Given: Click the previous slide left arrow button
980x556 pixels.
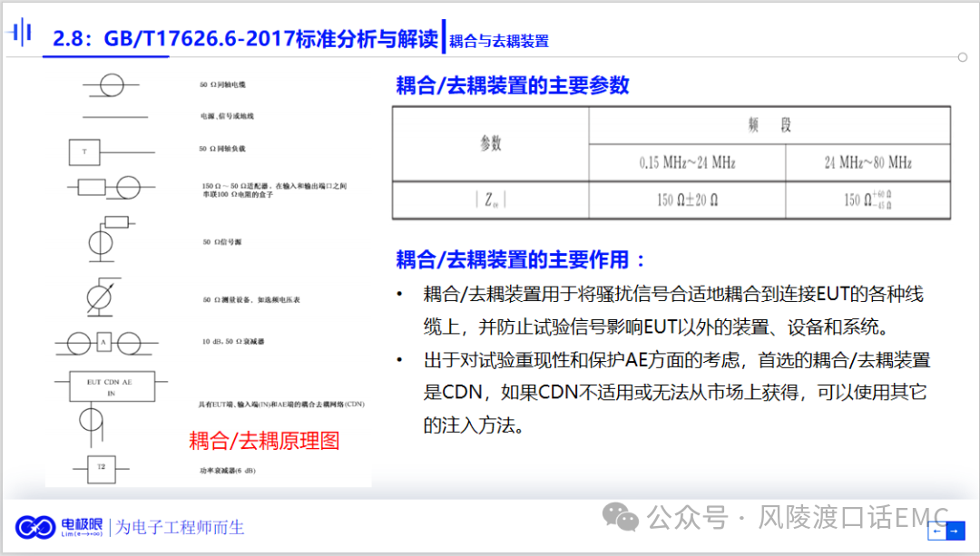Looking at the screenshot, I should coord(938,532).
